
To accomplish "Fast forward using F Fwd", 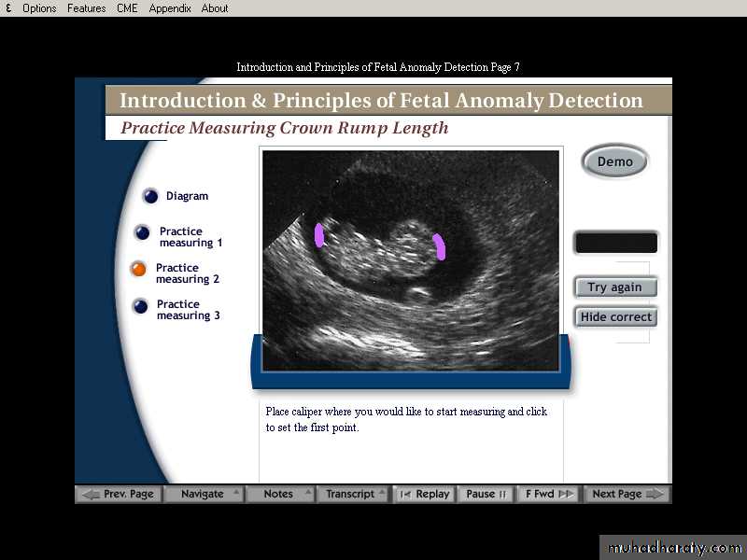I will point(549,495).
